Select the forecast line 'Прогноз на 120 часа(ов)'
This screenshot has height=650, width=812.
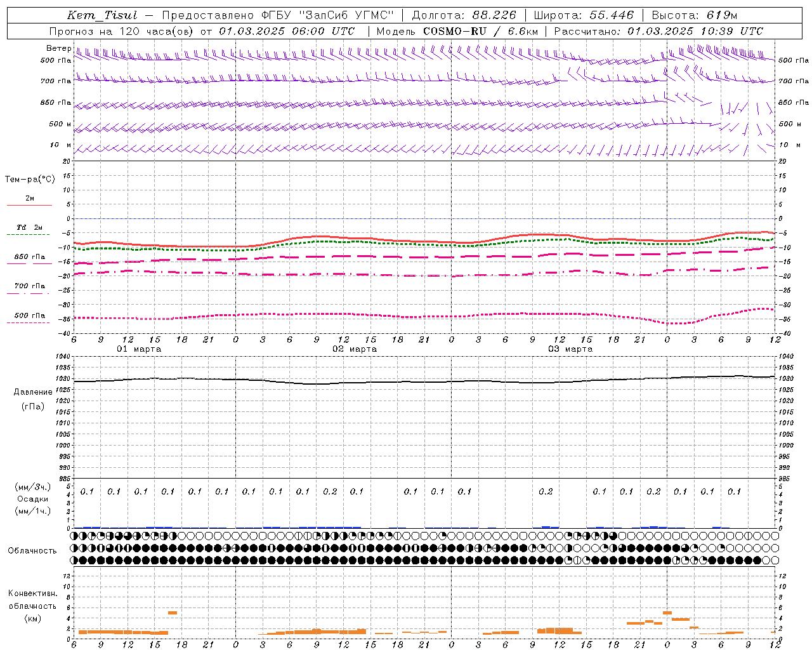click(x=121, y=31)
